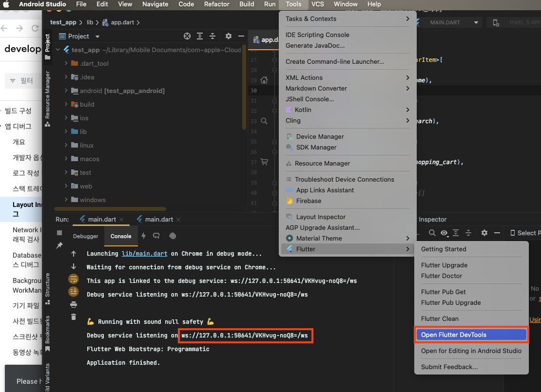Close the first main.dart run tab
The height and width of the screenshot is (392, 541).
point(121,220)
